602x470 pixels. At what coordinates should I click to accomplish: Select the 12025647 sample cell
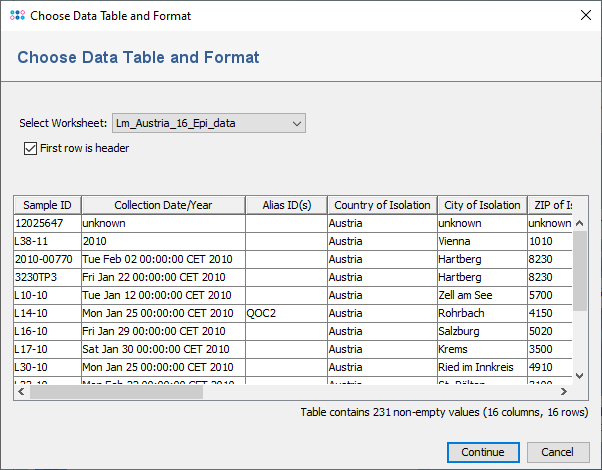click(x=47, y=223)
